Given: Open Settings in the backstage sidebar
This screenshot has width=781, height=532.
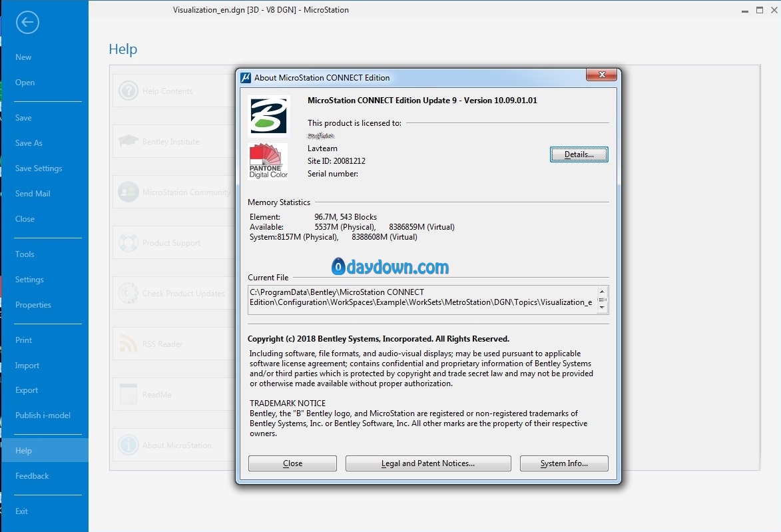Looking at the screenshot, I should [x=29, y=280].
